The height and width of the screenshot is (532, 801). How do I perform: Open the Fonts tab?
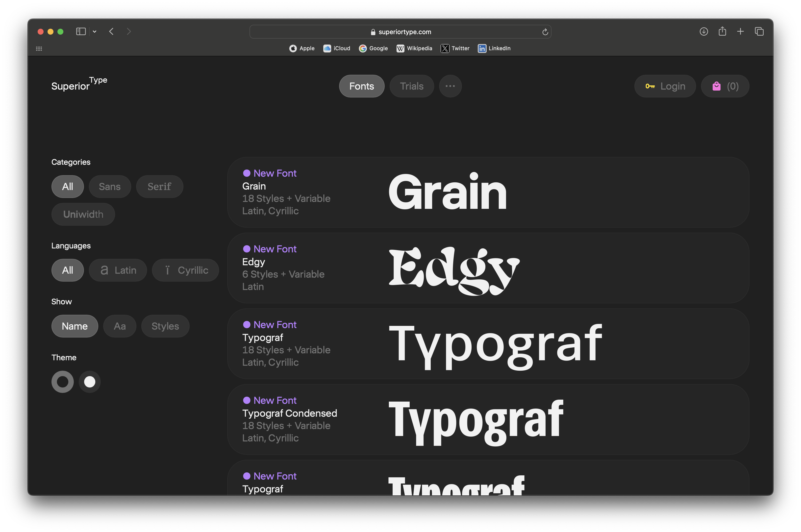[361, 86]
